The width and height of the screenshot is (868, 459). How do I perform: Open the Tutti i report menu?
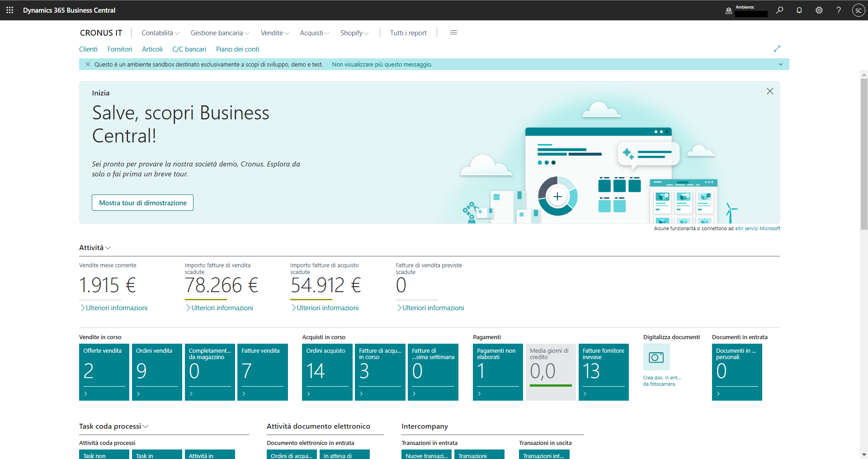pos(408,33)
